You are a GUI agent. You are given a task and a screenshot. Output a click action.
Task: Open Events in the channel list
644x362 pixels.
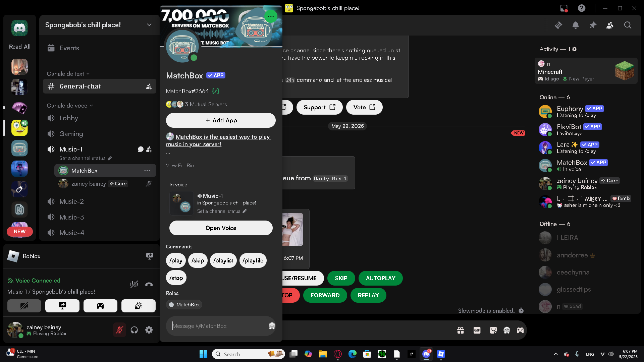click(x=100, y=48)
